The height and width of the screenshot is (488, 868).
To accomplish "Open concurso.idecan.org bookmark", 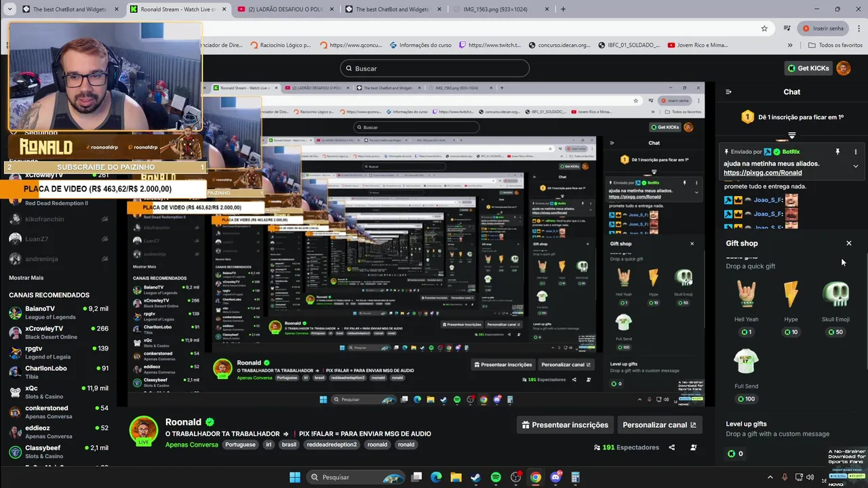I will tap(561, 45).
